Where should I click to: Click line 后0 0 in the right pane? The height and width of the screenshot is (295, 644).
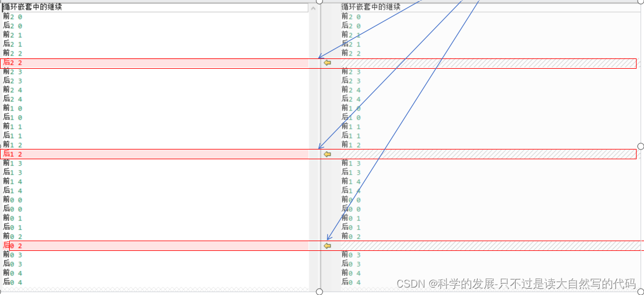tap(351, 209)
